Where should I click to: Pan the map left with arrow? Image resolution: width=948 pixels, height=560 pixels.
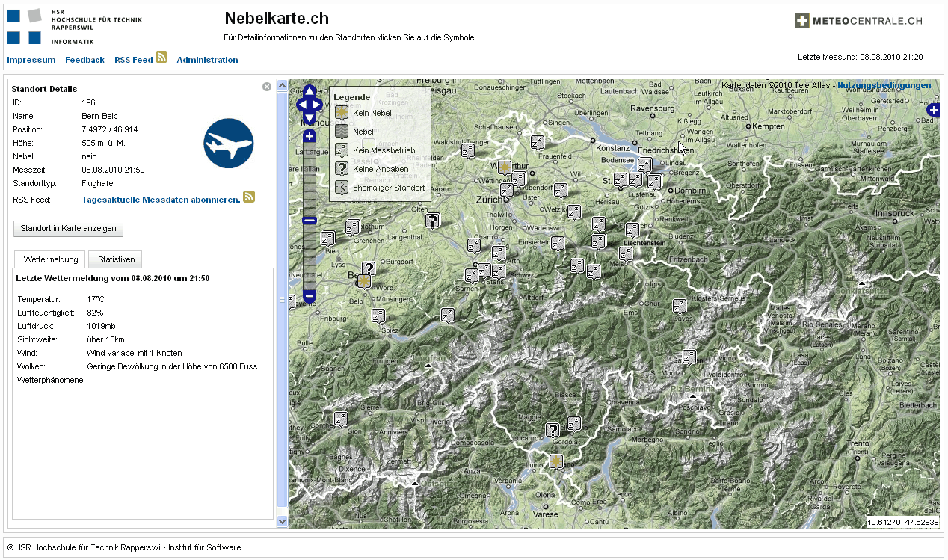[301, 105]
